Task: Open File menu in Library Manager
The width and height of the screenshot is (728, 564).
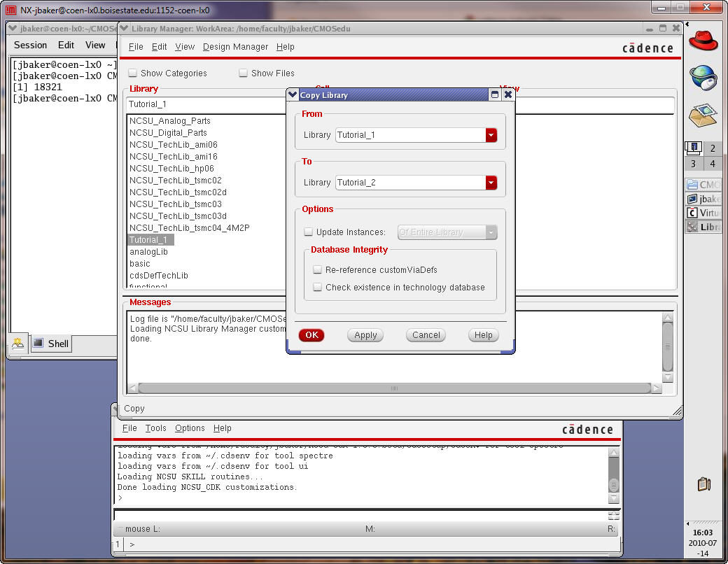Action: pos(136,47)
